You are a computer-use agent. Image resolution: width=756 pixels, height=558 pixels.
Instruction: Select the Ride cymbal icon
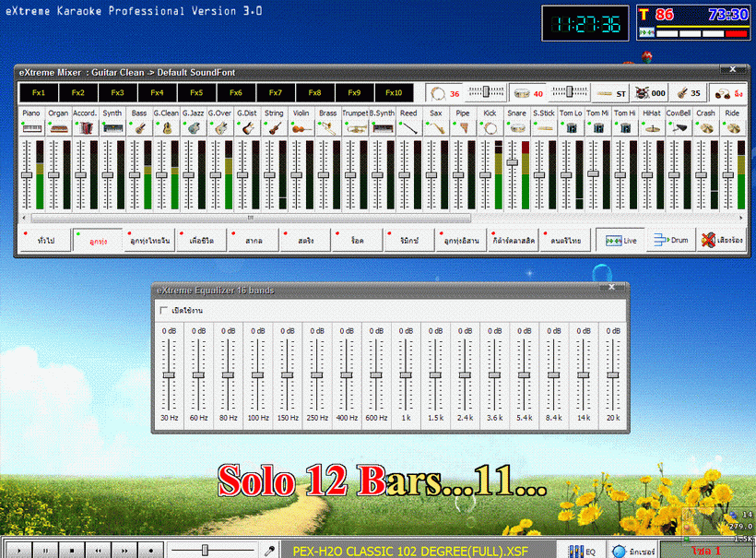(x=734, y=128)
